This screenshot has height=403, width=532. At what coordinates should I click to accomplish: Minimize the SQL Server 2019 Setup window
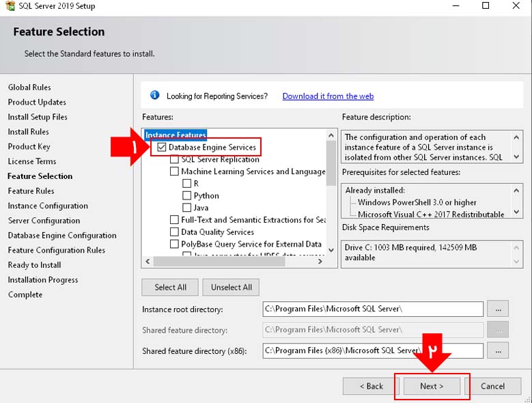pos(456,5)
